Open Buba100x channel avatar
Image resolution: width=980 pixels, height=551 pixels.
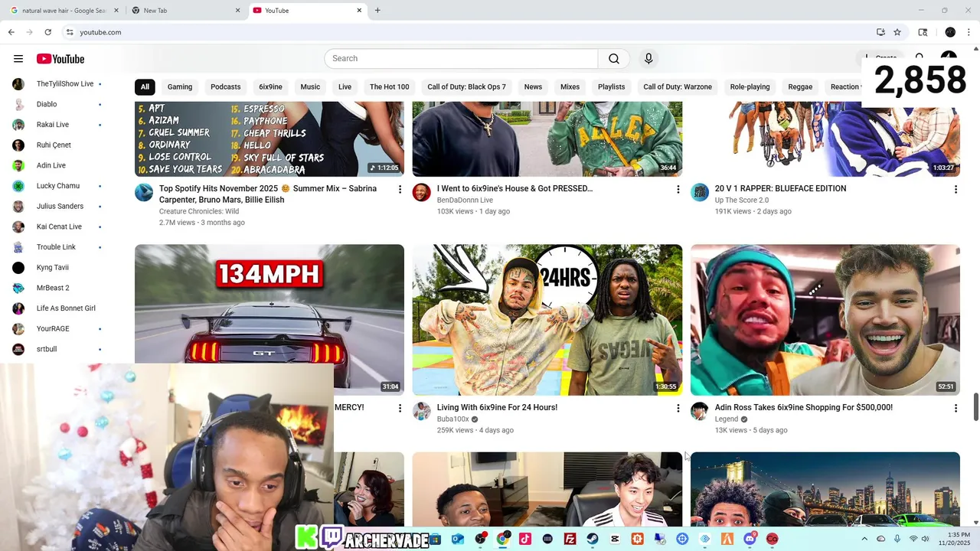[422, 412]
